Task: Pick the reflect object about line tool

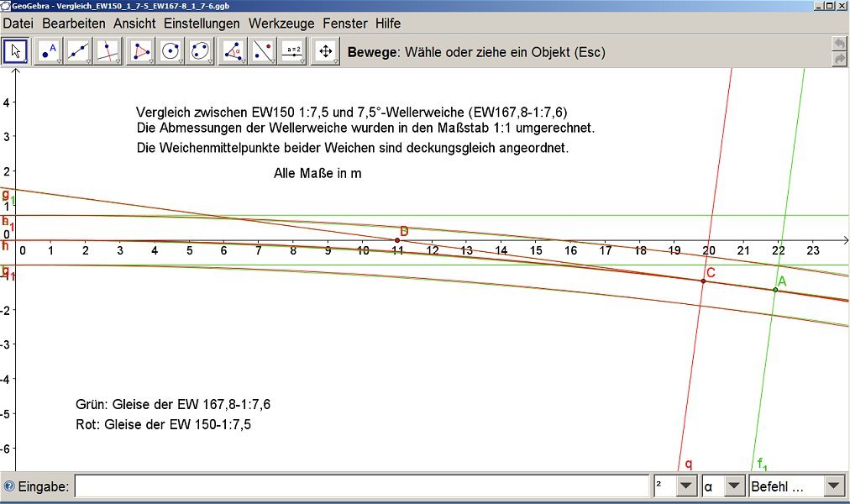Action: pyautogui.click(x=263, y=52)
